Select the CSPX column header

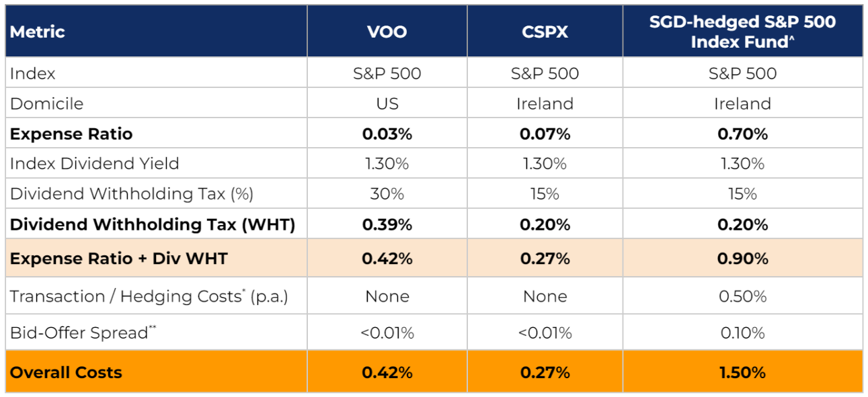point(545,32)
